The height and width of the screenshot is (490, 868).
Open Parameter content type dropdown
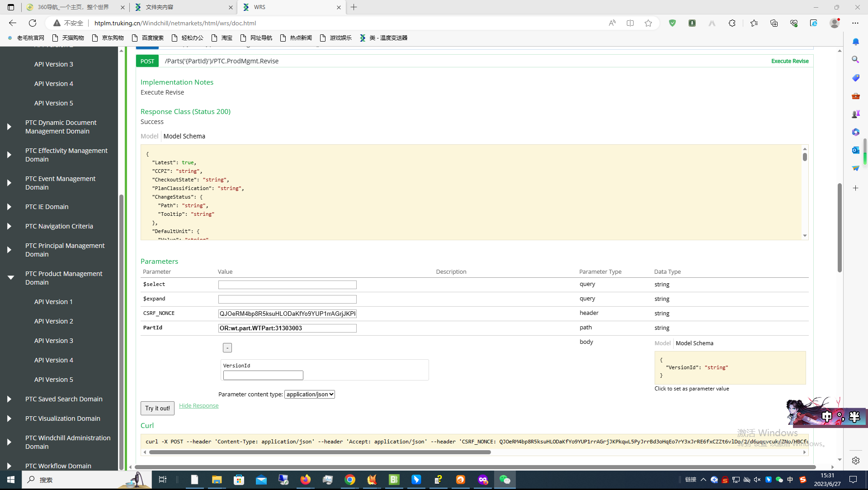coord(310,394)
